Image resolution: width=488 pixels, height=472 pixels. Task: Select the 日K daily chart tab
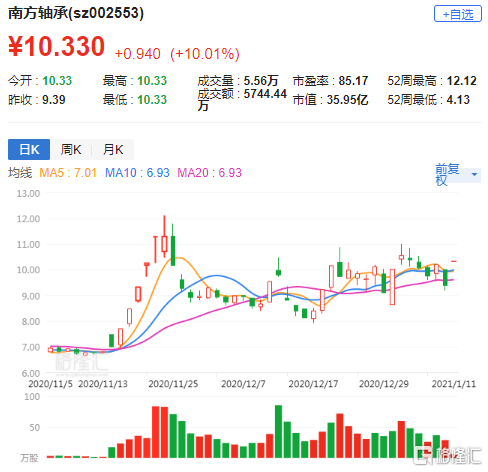(29, 149)
